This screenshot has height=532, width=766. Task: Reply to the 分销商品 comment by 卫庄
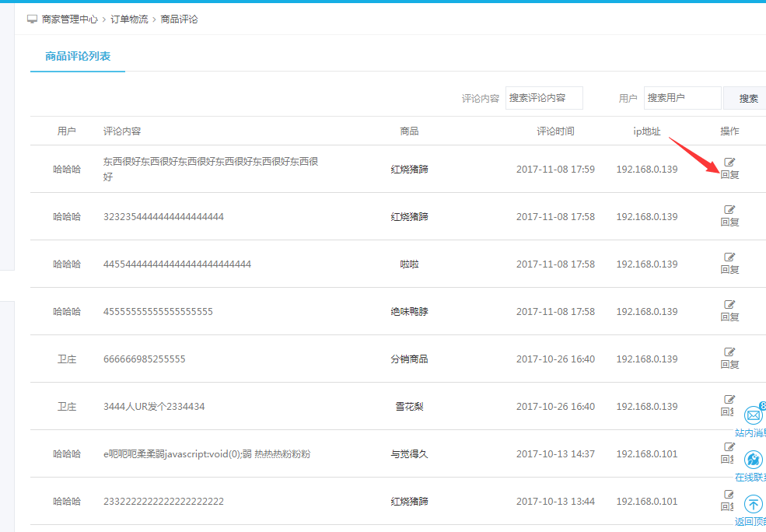(729, 352)
